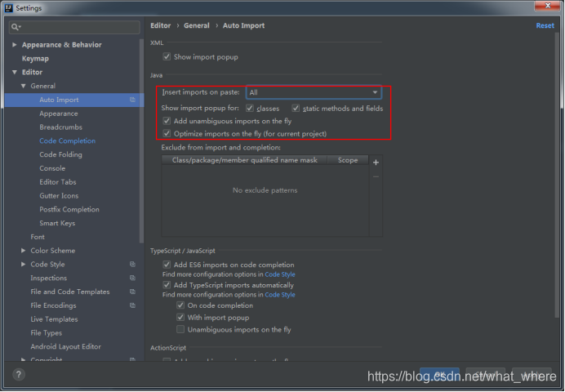Toggle Add TypeScript imports automatically
The height and width of the screenshot is (392, 565).
click(167, 285)
